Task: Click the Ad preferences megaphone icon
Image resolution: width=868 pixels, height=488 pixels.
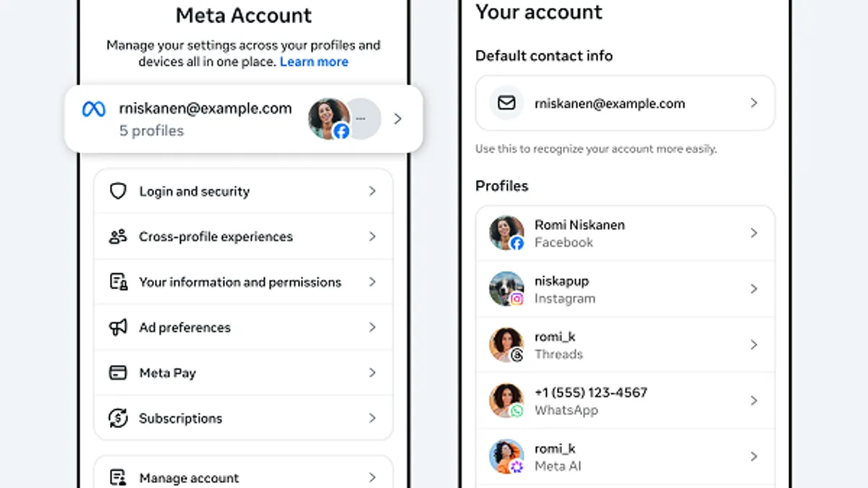Action: (x=118, y=328)
